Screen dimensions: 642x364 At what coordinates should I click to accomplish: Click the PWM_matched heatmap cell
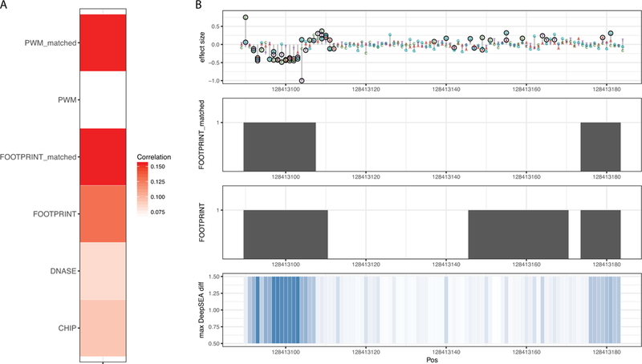tap(103, 43)
